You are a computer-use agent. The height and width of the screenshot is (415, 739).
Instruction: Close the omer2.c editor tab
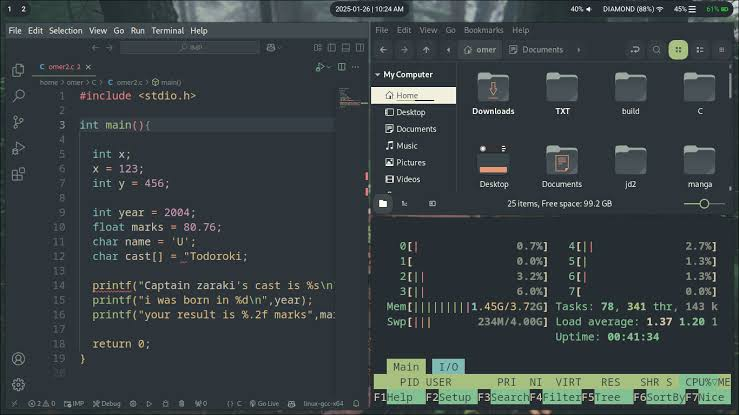(88, 67)
